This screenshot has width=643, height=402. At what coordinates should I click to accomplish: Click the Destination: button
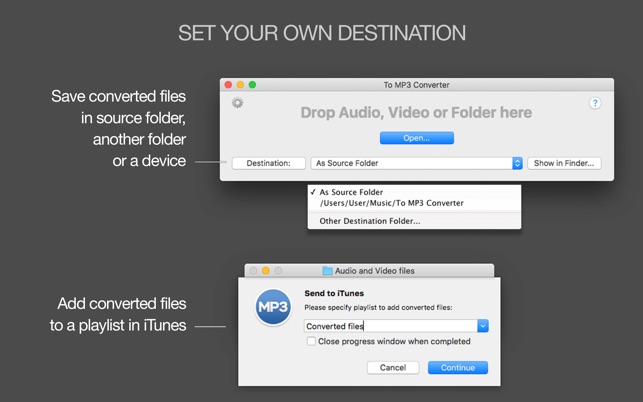click(269, 163)
